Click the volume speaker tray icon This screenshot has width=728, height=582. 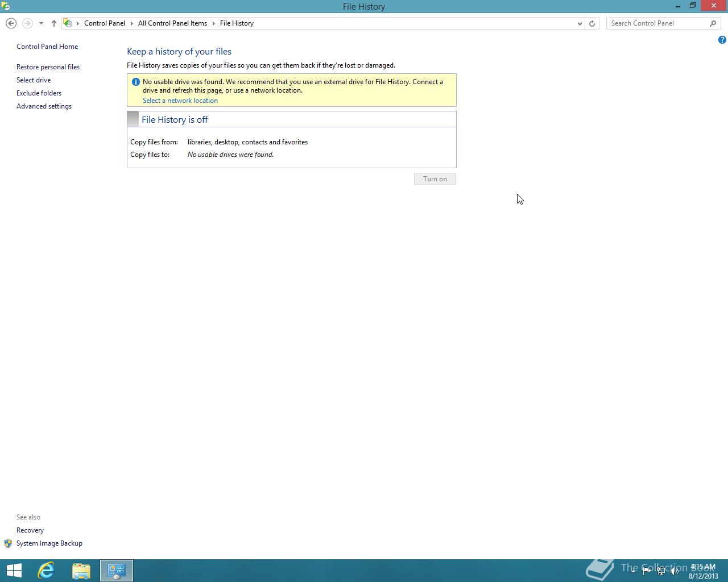[x=675, y=571]
